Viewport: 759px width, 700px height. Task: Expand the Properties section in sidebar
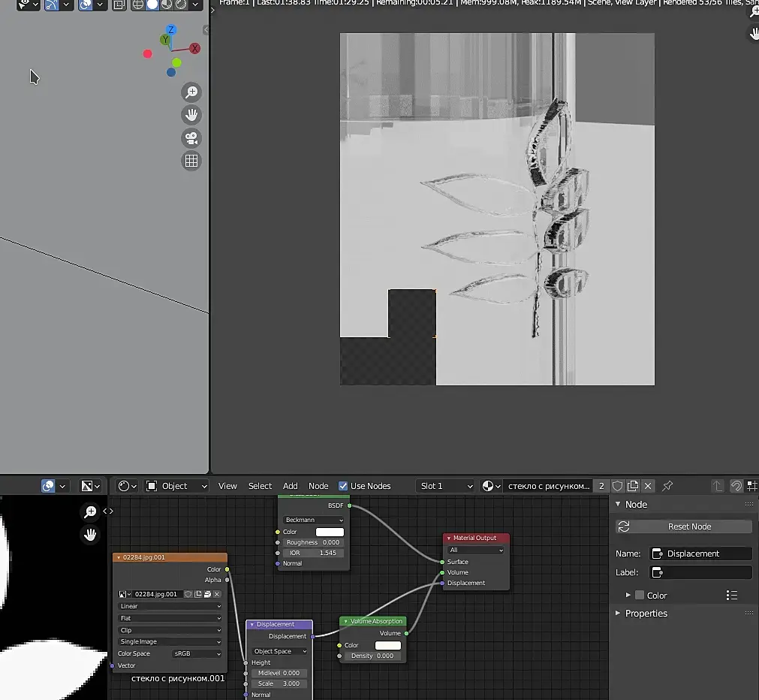646,614
